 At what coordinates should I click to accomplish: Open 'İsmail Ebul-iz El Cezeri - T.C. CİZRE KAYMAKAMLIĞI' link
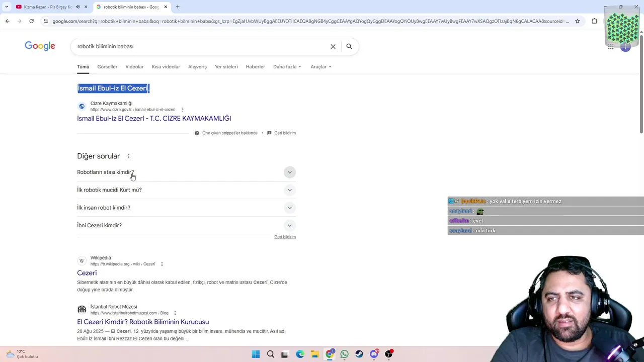point(154,119)
